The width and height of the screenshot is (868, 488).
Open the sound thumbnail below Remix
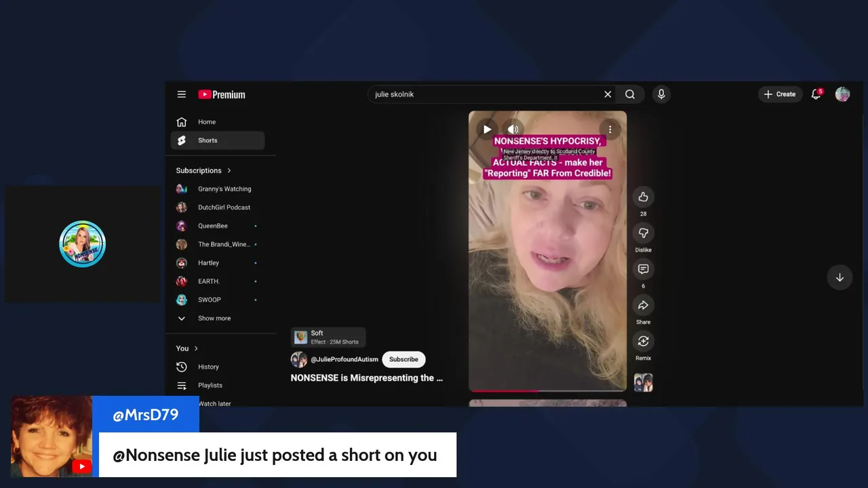tap(643, 382)
